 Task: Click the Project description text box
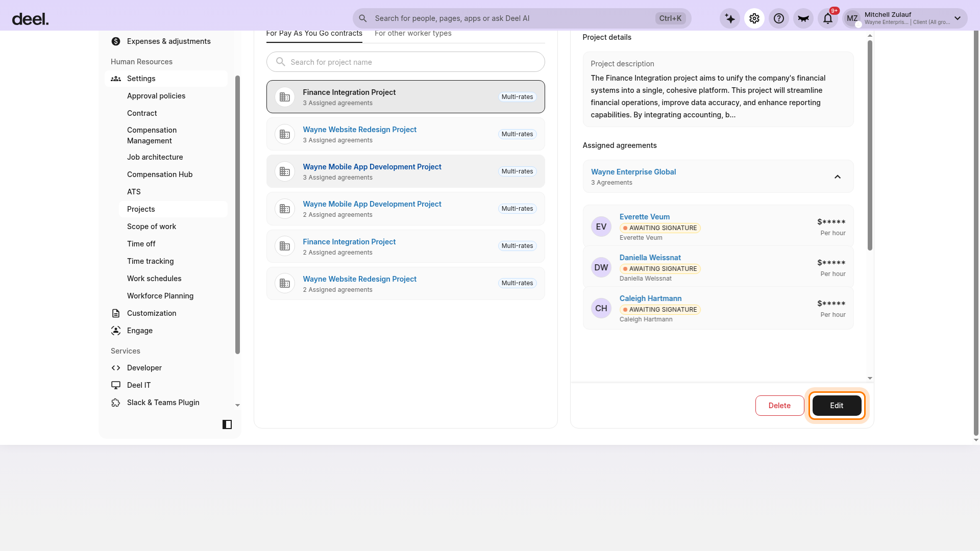pyautogui.click(x=718, y=89)
